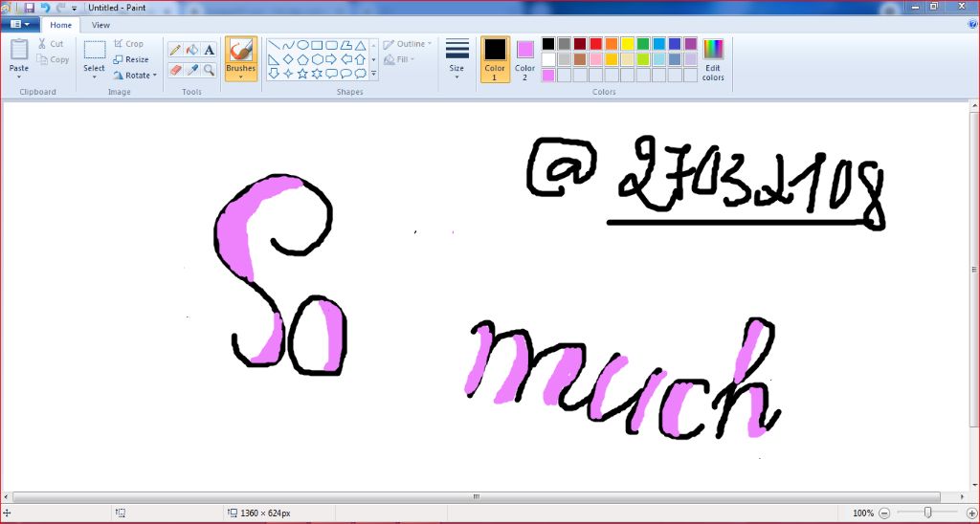Select the Fill with color bucket tool

[192, 50]
